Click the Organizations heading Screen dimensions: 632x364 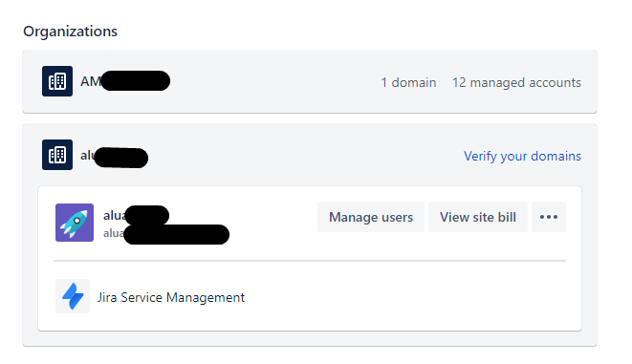(x=70, y=32)
